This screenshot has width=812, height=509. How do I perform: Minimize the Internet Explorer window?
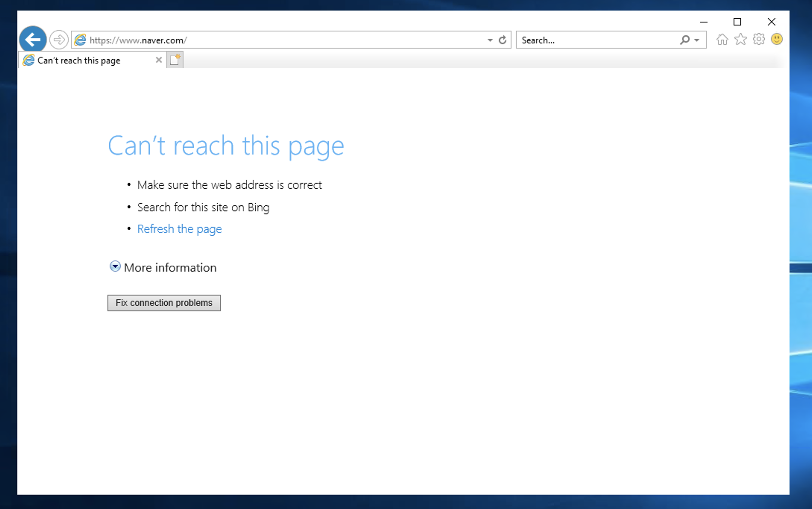tap(704, 22)
